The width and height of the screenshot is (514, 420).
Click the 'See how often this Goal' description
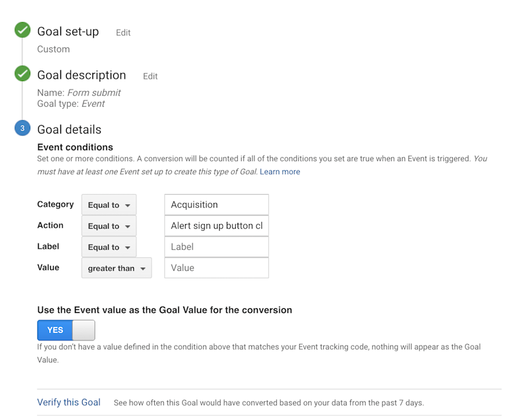pyautogui.click(x=269, y=403)
